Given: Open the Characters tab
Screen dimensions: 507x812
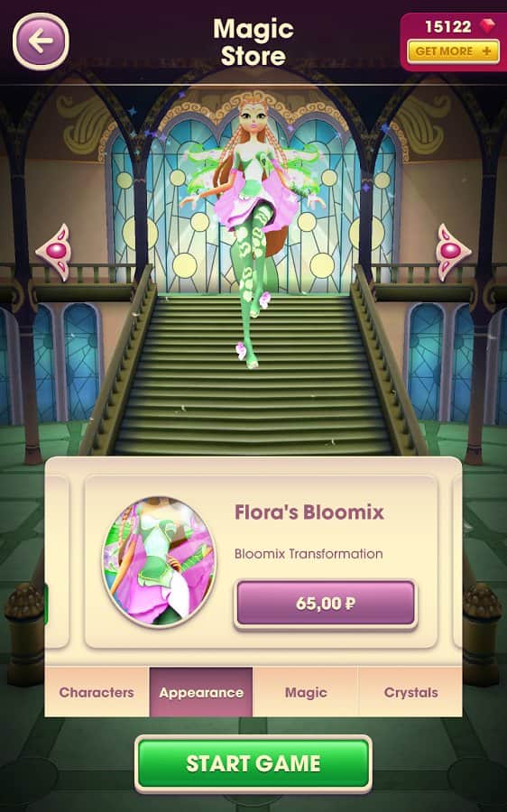Looking at the screenshot, I should (x=97, y=692).
